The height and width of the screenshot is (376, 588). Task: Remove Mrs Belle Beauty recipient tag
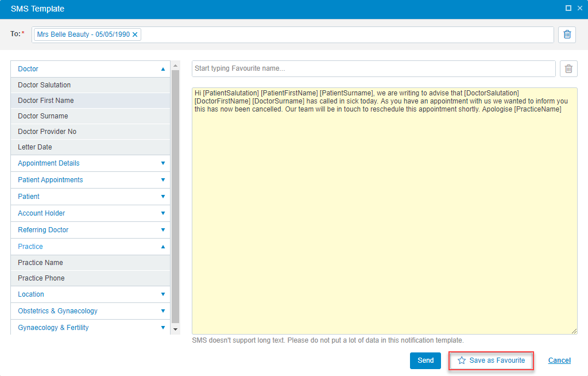(135, 34)
